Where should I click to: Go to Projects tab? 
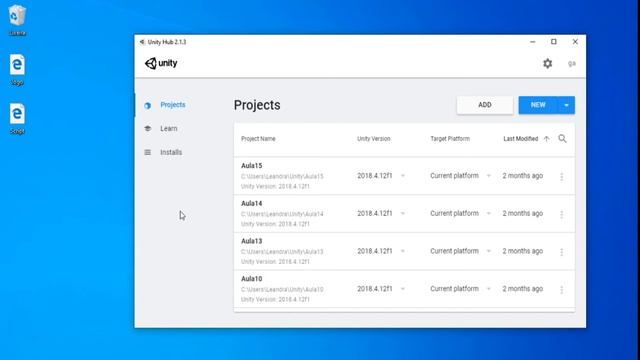tap(173, 105)
